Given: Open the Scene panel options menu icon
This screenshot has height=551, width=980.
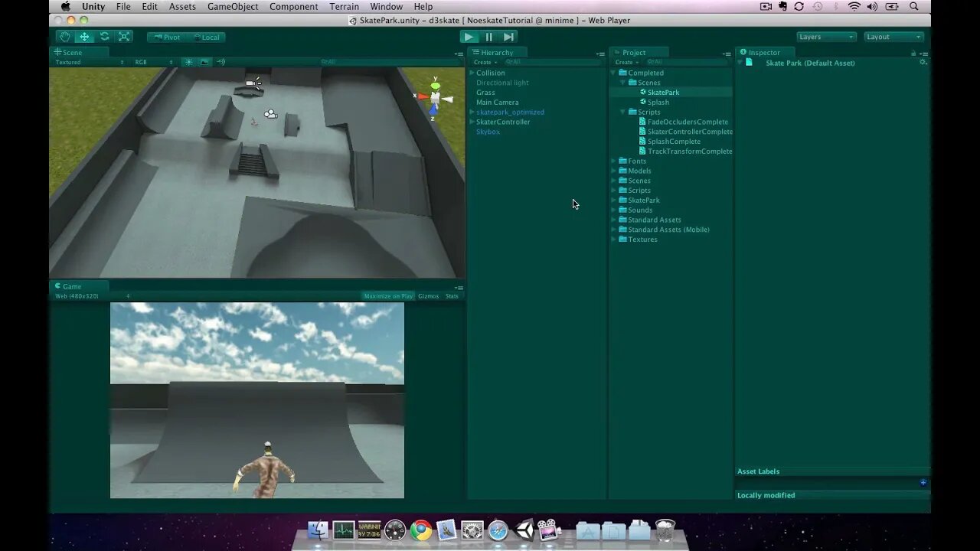Looking at the screenshot, I should coord(459,54).
